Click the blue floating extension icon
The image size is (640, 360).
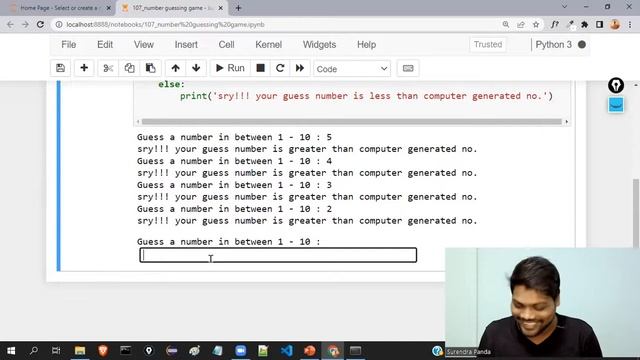pyautogui.click(x=616, y=105)
